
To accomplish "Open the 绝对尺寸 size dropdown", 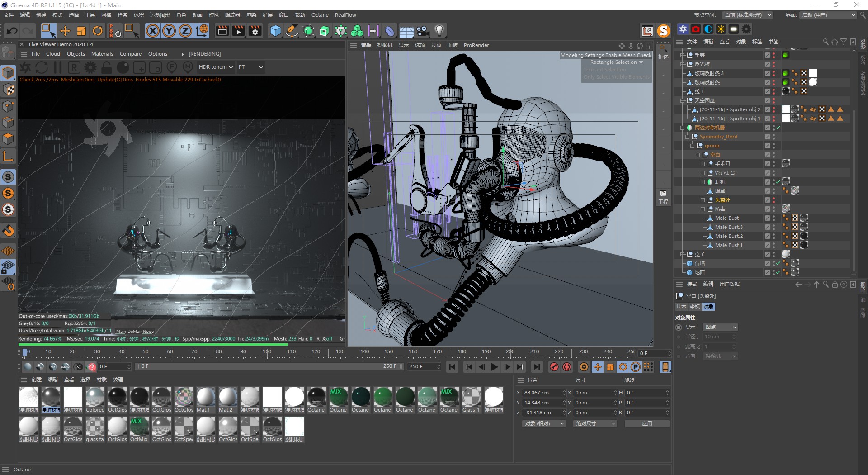I will tap(595, 424).
